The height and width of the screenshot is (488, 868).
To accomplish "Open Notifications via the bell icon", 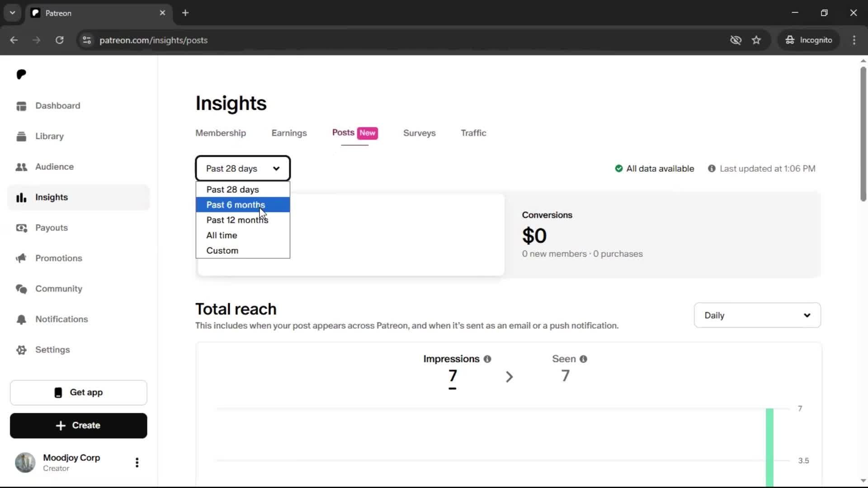I will 21,319.
